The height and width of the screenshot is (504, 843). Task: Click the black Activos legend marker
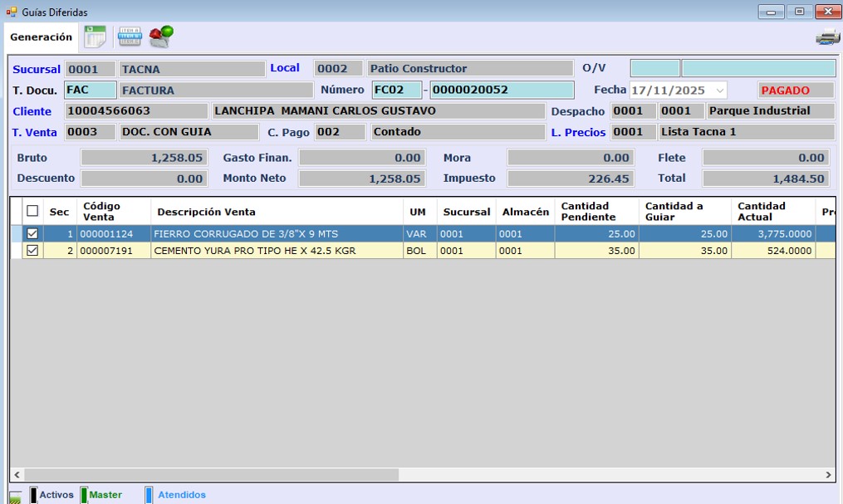tap(33, 495)
